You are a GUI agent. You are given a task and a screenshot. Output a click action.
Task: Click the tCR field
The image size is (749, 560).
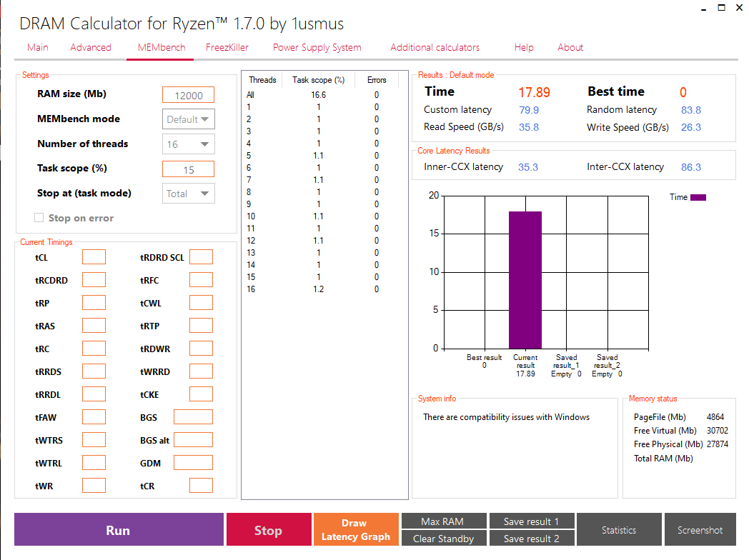[x=201, y=486]
